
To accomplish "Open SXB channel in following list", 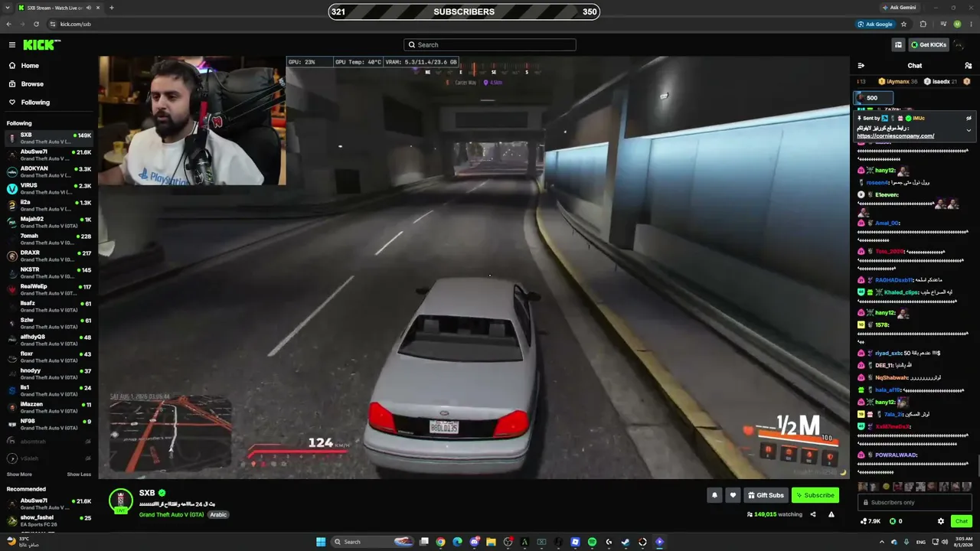I will [49, 139].
